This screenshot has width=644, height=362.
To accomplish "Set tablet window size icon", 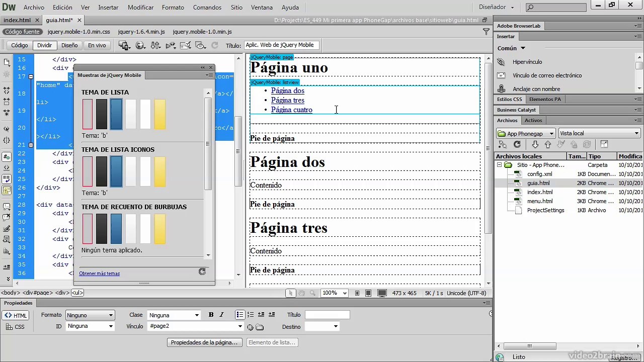I will pos(368,293).
